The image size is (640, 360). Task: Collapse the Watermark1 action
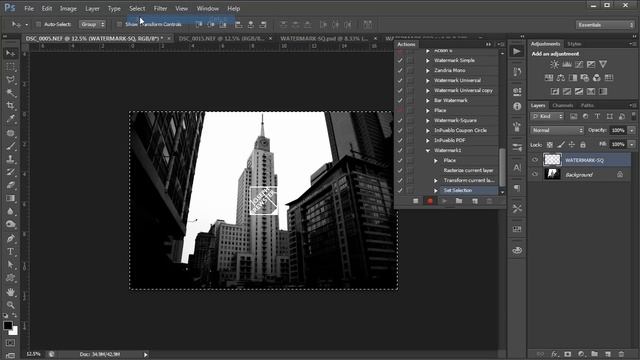428,151
